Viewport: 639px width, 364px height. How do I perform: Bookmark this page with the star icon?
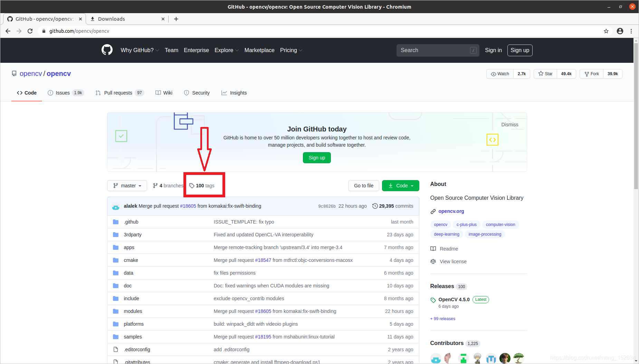606,31
